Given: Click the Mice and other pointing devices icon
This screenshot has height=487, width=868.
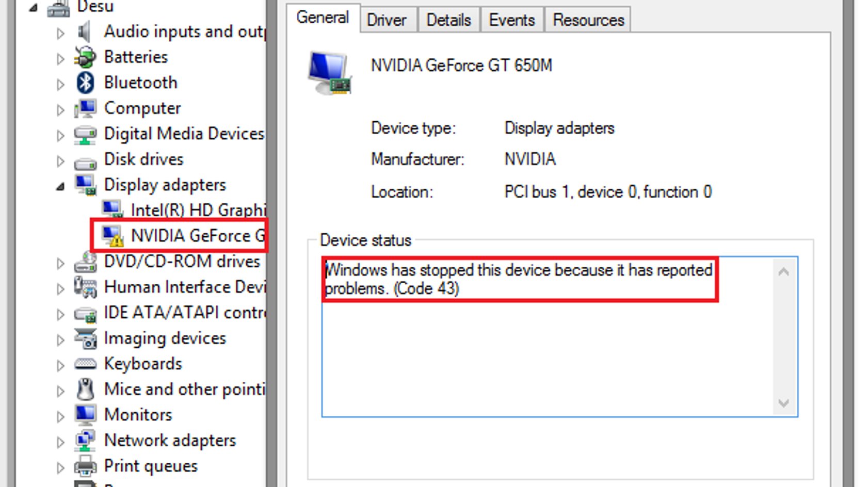Looking at the screenshot, I should [x=85, y=389].
